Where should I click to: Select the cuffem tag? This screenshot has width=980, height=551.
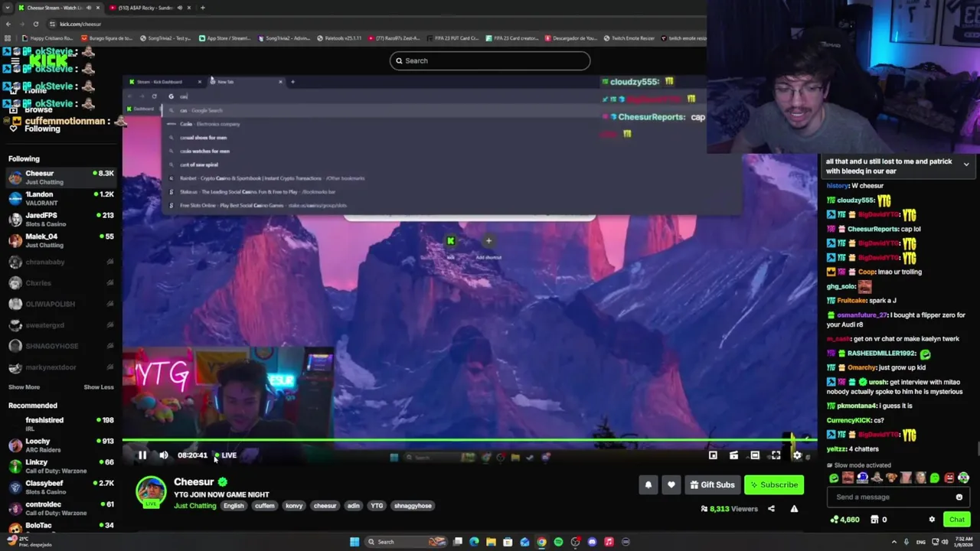point(264,506)
